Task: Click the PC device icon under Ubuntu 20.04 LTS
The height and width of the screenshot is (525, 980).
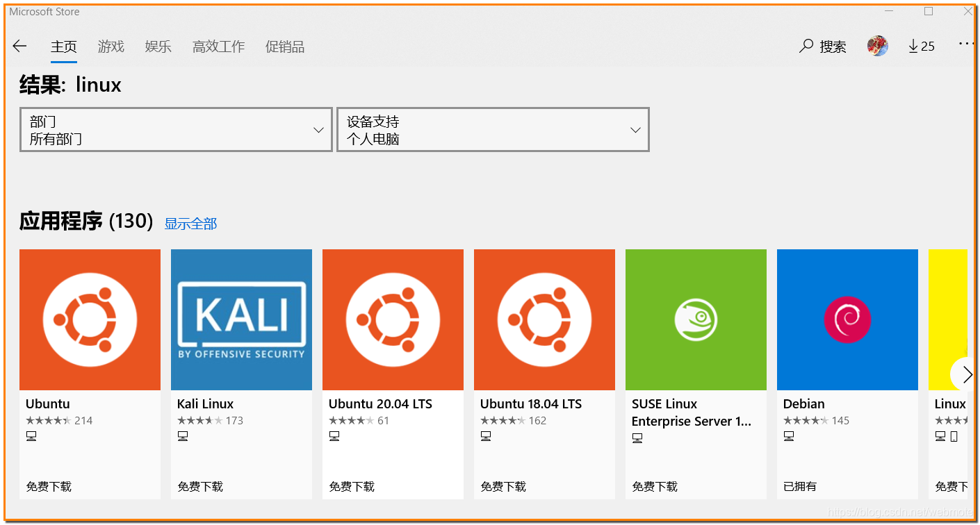Action: [x=334, y=436]
